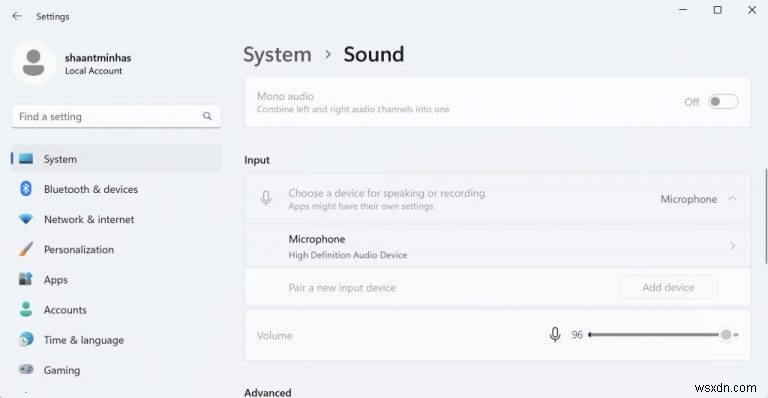Go back using the Settings back arrow
Image resolution: width=768 pixels, height=398 pixels.
[17, 16]
